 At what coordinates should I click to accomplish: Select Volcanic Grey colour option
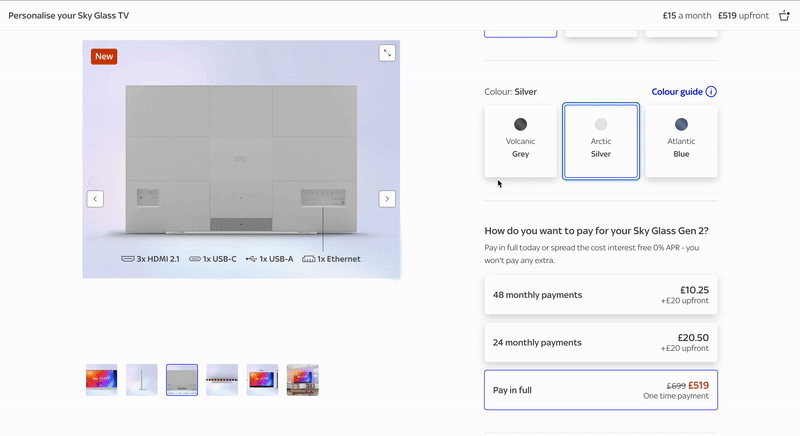pyautogui.click(x=520, y=141)
